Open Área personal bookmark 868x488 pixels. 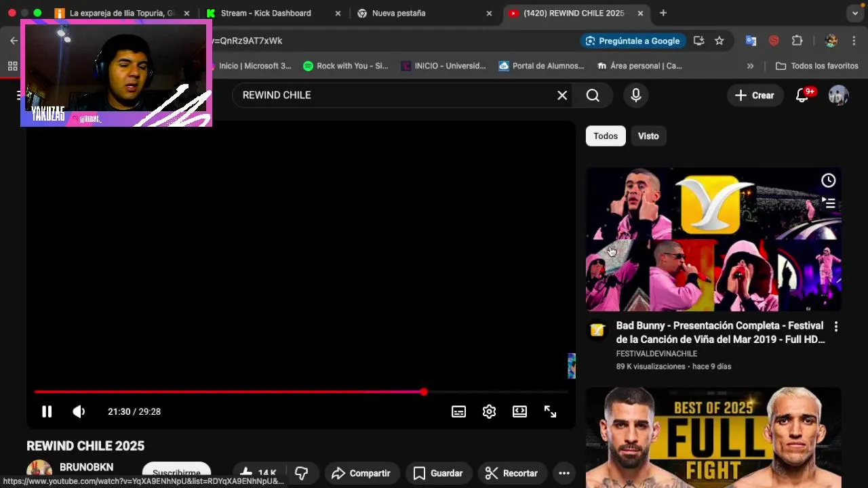click(x=639, y=66)
